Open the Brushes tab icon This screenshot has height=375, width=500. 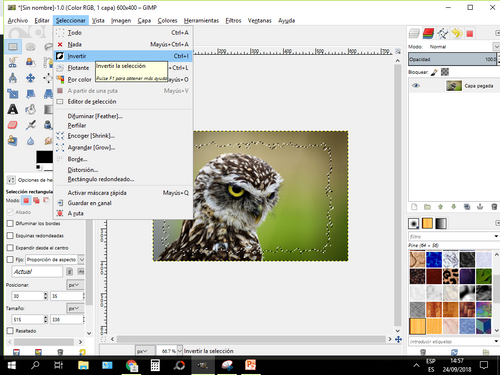click(414, 223)
